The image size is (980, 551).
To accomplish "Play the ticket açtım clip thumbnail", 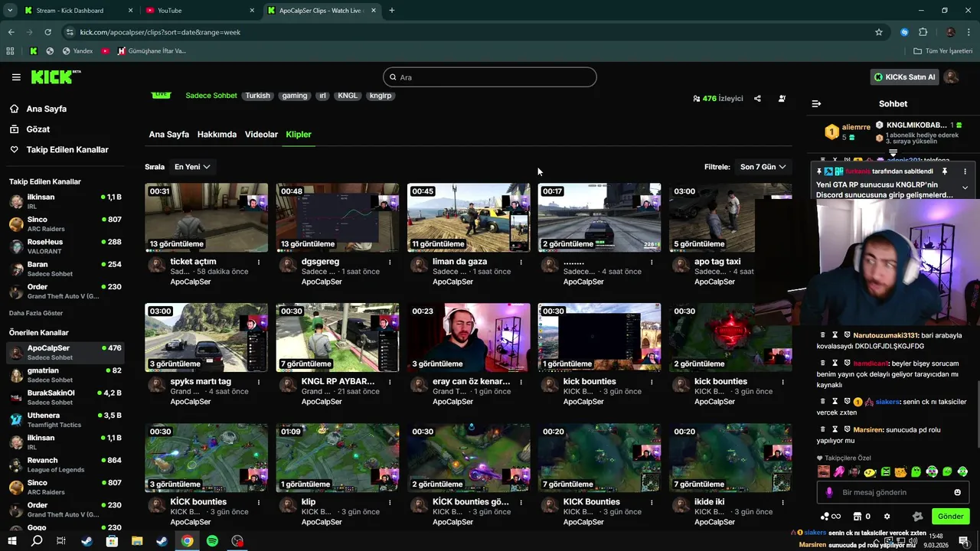I will pyautogui.click(x=207, y=217).
